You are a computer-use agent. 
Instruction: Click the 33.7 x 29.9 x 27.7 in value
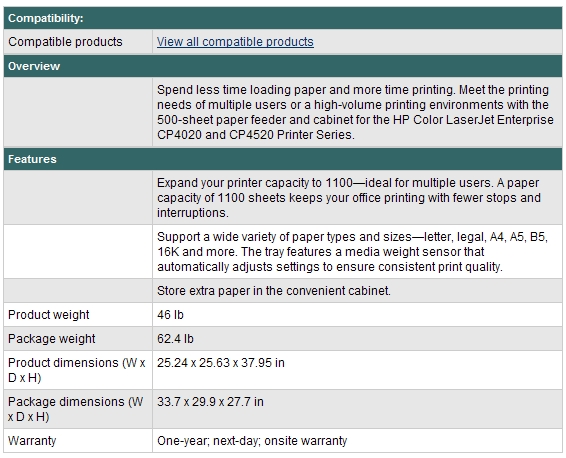click(x=210, y=402)
